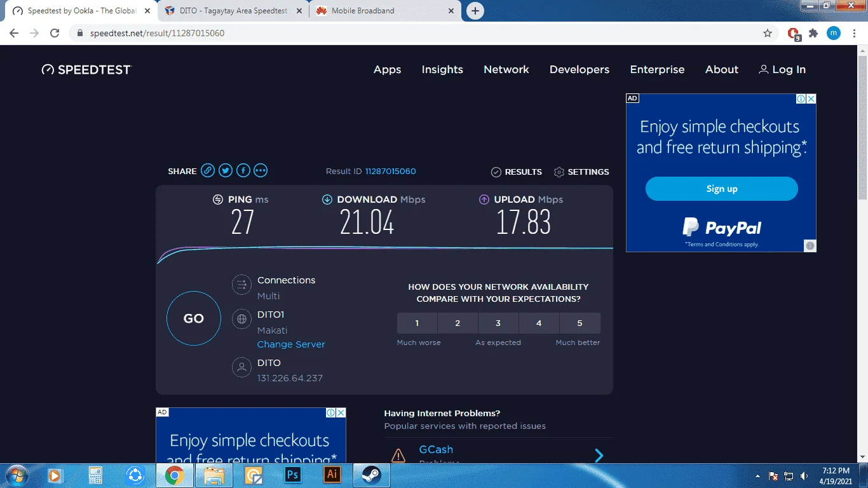This screenshot has height=488, width=868.
Task: Click the address bar URL
Action: (x=157, y=33)
